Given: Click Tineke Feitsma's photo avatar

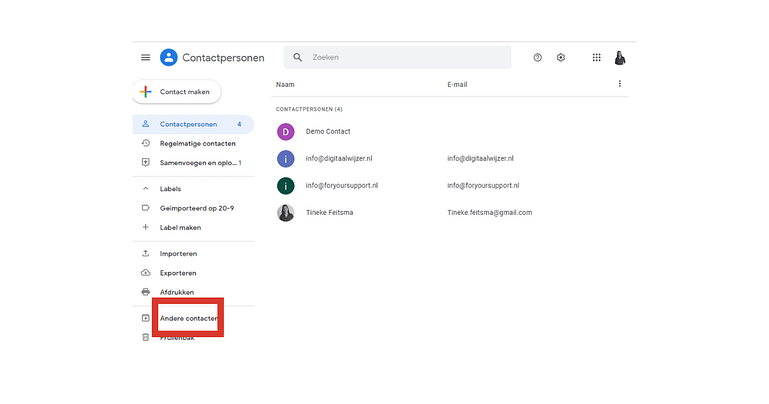Looking at the screenshot, I should [285, 213].
